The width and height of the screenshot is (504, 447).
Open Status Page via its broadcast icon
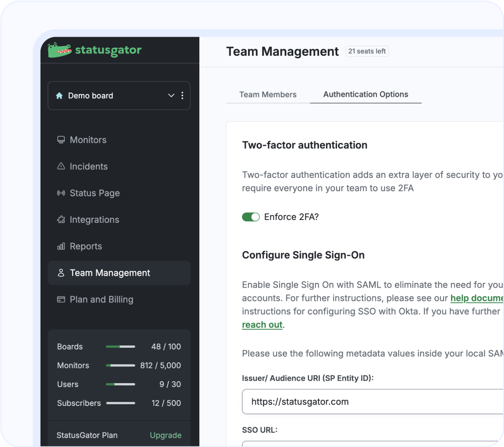pos(61,193)
